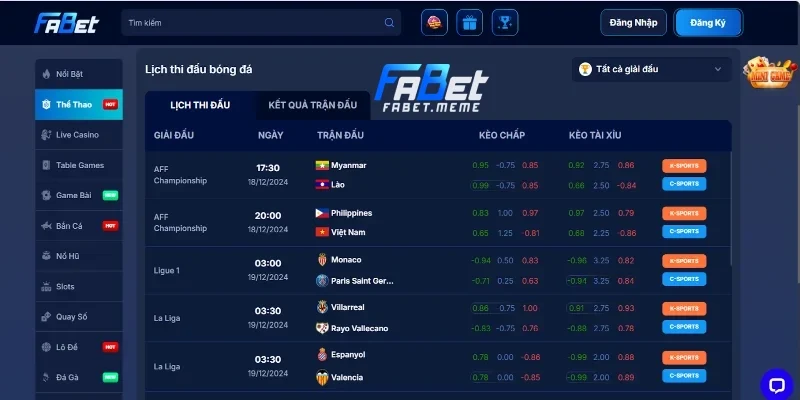Open the gift box rewards icon
This screenshot has width=800, height=400.
click(469, 22)
